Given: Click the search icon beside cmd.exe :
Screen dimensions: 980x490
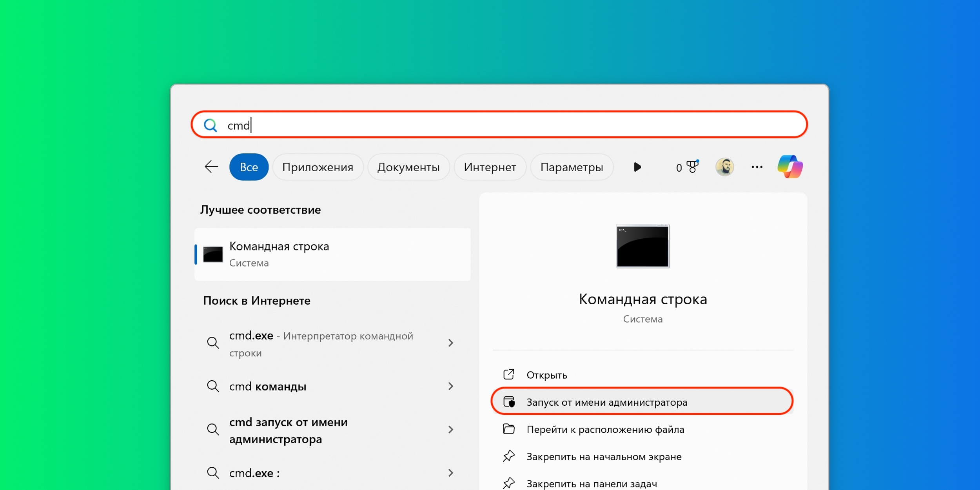Looking at the screenshot, I should click(213, 473).
